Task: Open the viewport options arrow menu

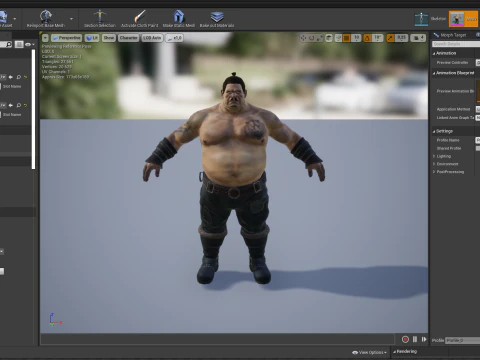Action: point(45,38)
